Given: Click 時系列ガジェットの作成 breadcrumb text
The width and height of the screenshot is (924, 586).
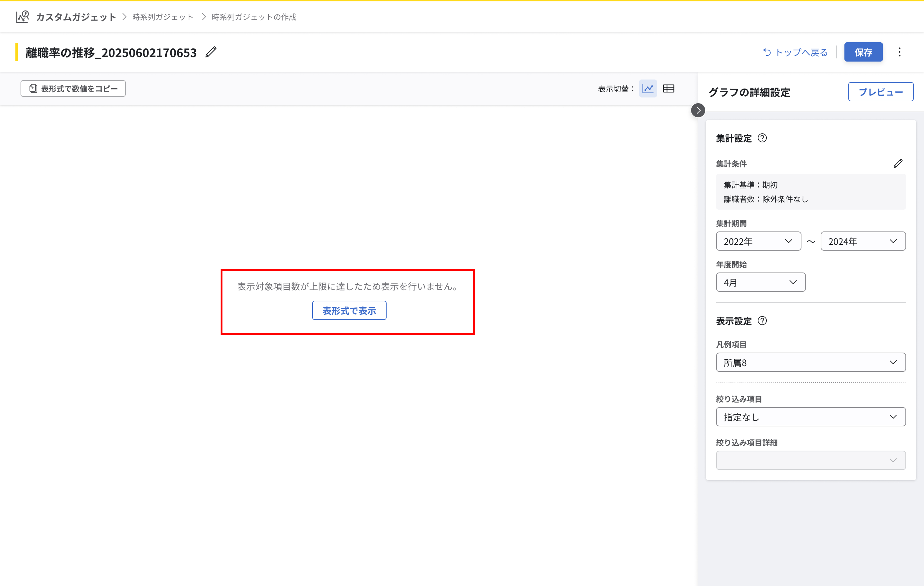Looking at the screenshot, I should pyautogui.click(x=254, y=17).
